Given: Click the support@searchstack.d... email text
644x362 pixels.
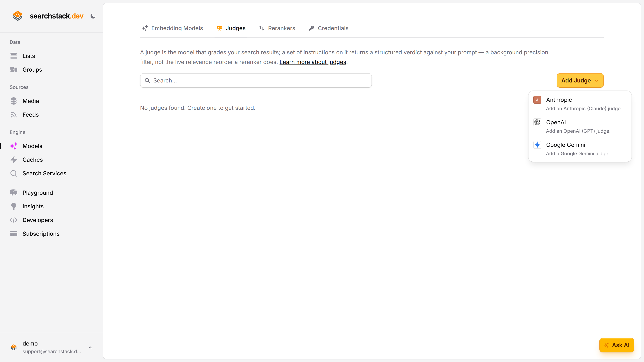Looking at the screenshot, I should [x=52, y=352].
